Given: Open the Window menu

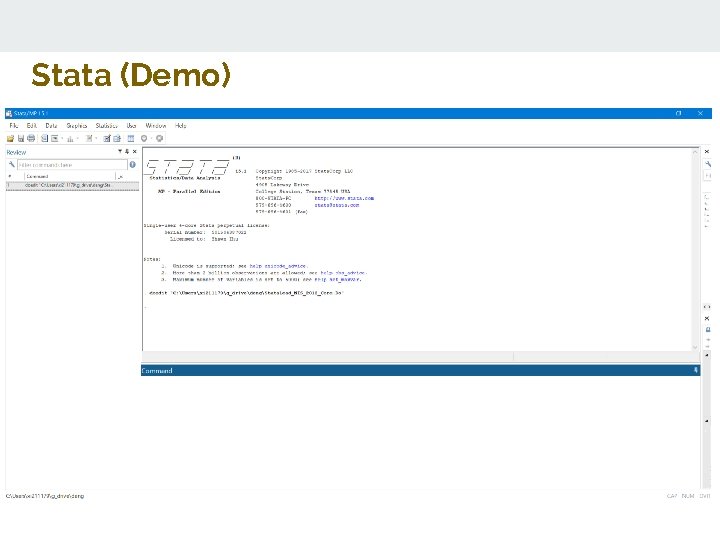Looking at the screenshot, I should pos(156,125).
